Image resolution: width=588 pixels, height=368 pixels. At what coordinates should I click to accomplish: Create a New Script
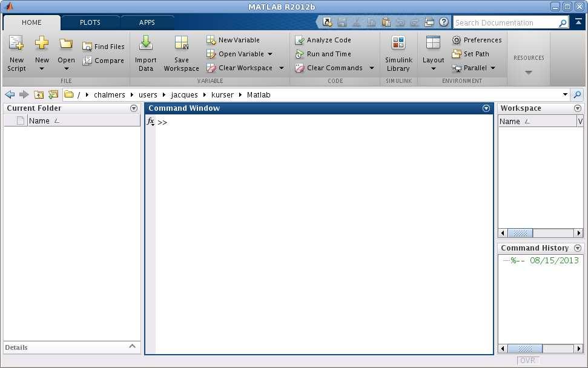(x=16, y=53)
